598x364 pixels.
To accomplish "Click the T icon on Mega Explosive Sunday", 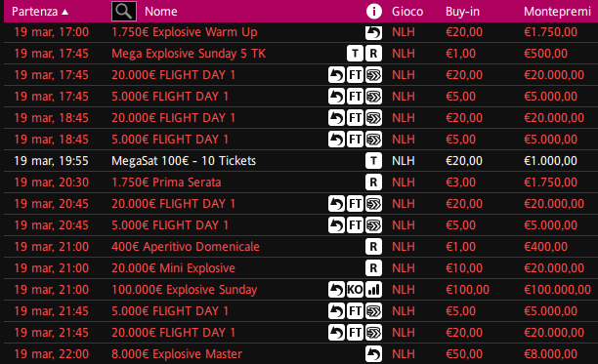I will pyautogui.click(x=355, y=54).
